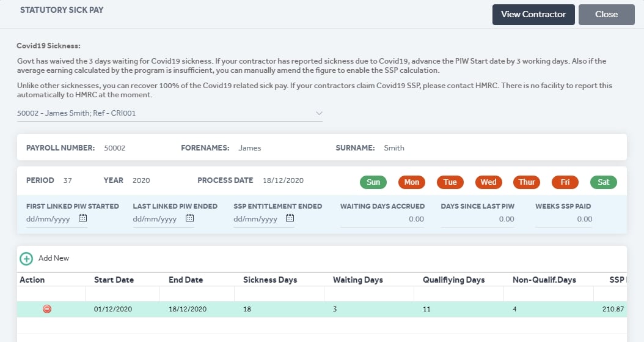Sort by the Start Date column header

pos(114,280)
